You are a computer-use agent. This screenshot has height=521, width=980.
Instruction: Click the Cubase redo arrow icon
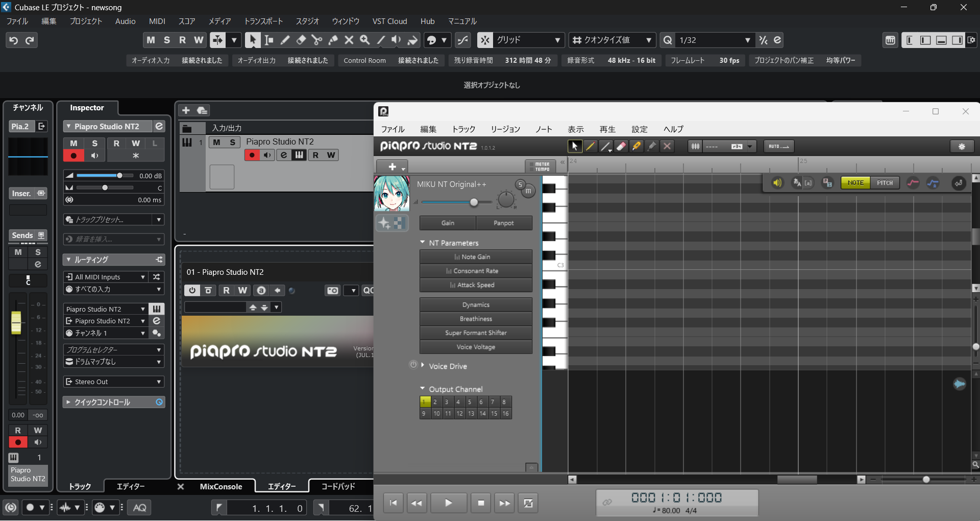tap(30, 40)
